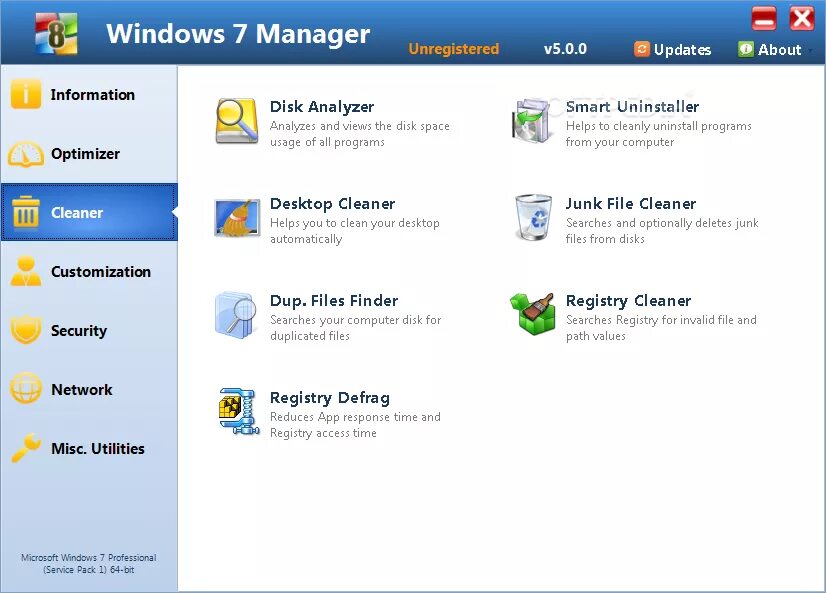Click the About button text
This screenshot has height=593, width=826.
(x=780, y=50)
